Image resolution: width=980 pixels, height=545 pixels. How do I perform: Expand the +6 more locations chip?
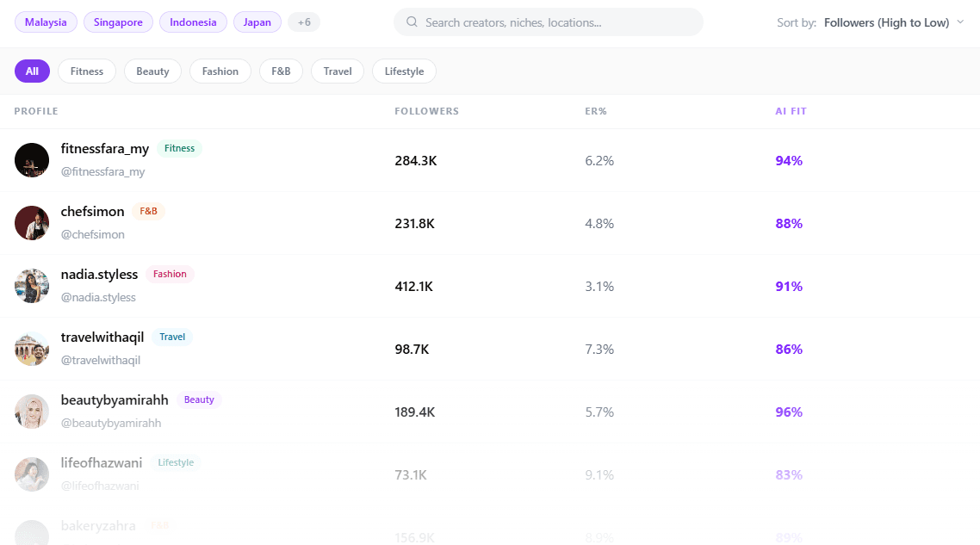pos(304,22)
